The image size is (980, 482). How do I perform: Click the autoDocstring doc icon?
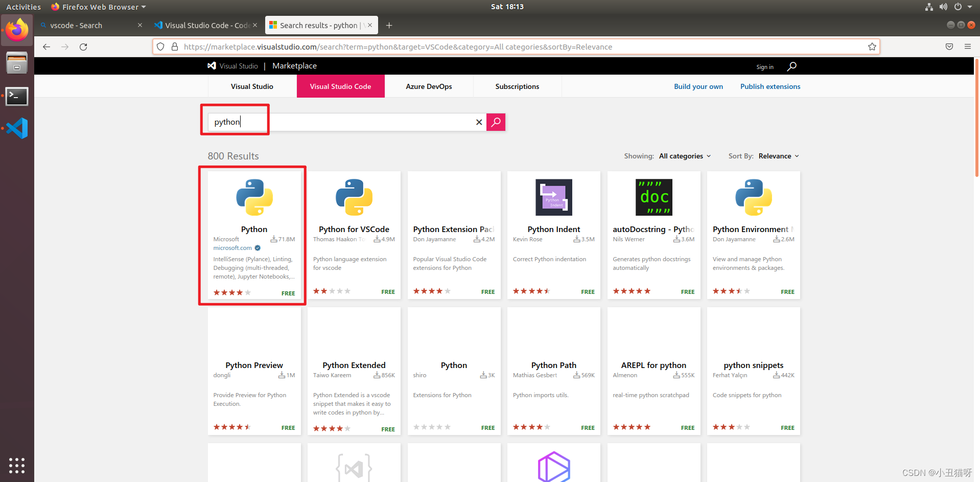pyautogui.click(x=654, y=197)
